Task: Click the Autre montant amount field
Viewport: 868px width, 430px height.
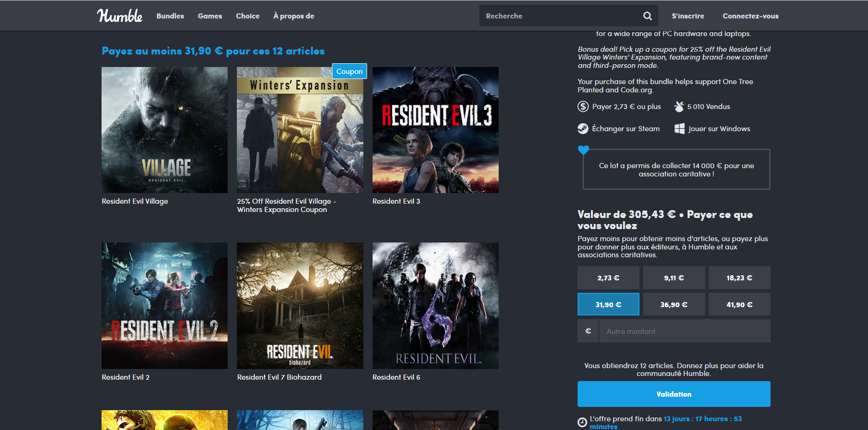Action: pyautogui.click(x=685, y=331)
